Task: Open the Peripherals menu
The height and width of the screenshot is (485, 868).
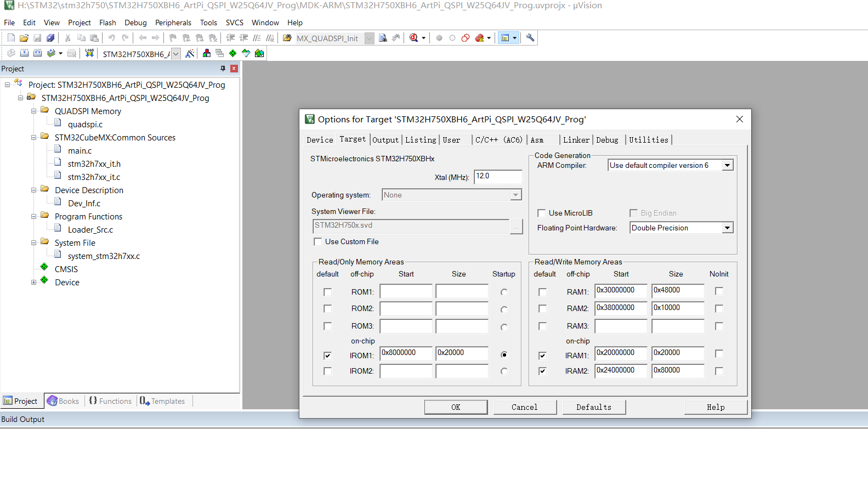Action: 173,22
